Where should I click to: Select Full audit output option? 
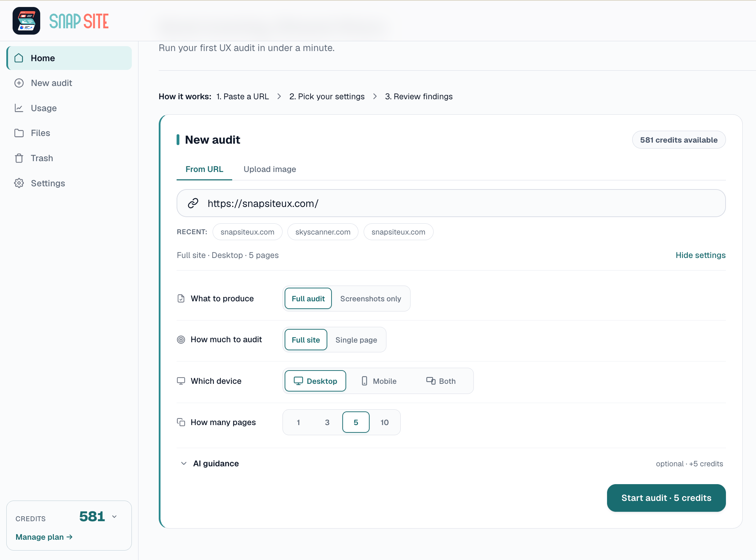point(308,299)
